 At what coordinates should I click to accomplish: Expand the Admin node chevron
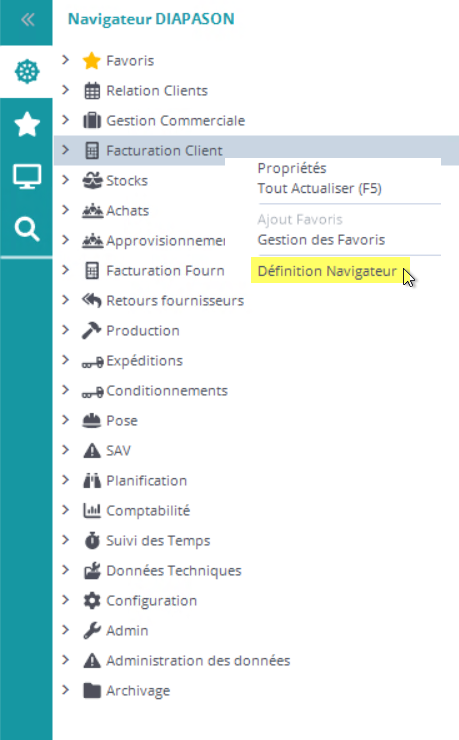(x=66, y=630)
